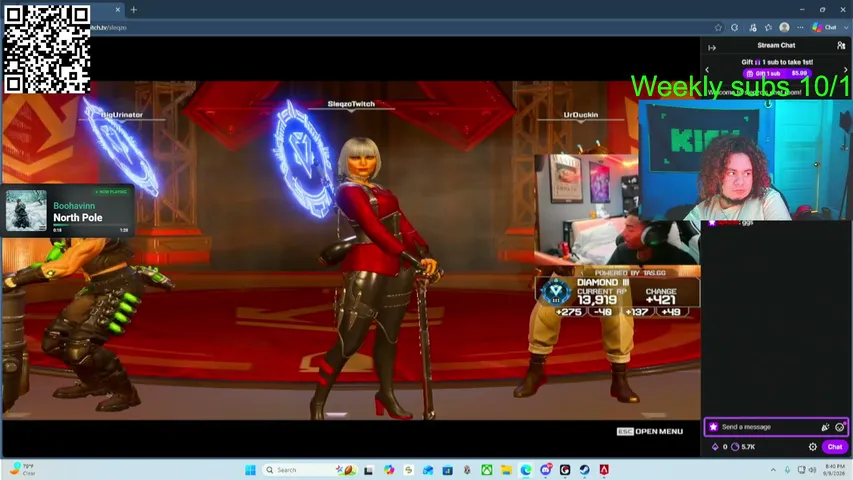Click the North Pole song progress bar
853x480 pixels.
90,225
